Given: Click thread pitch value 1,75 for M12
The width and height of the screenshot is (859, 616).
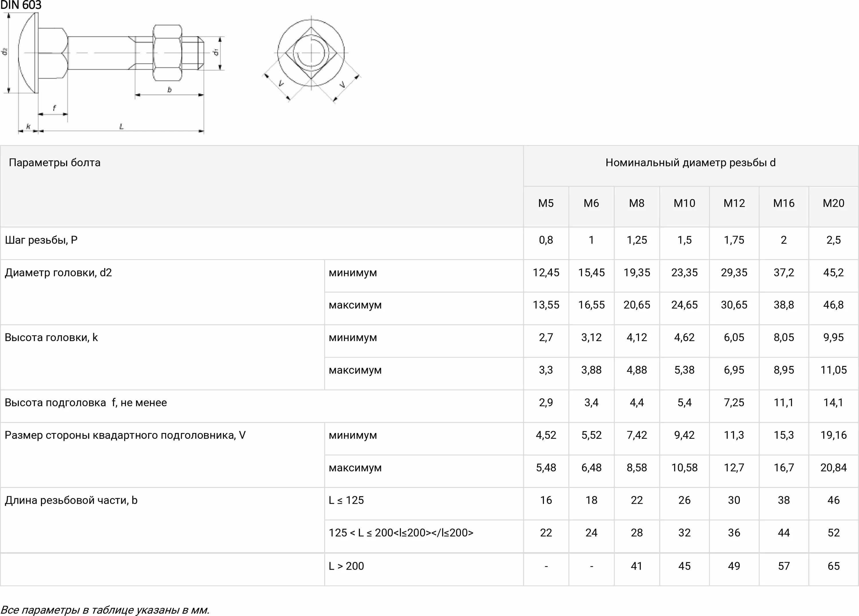Looking at the screenshot, I should (x=734, y=240).
